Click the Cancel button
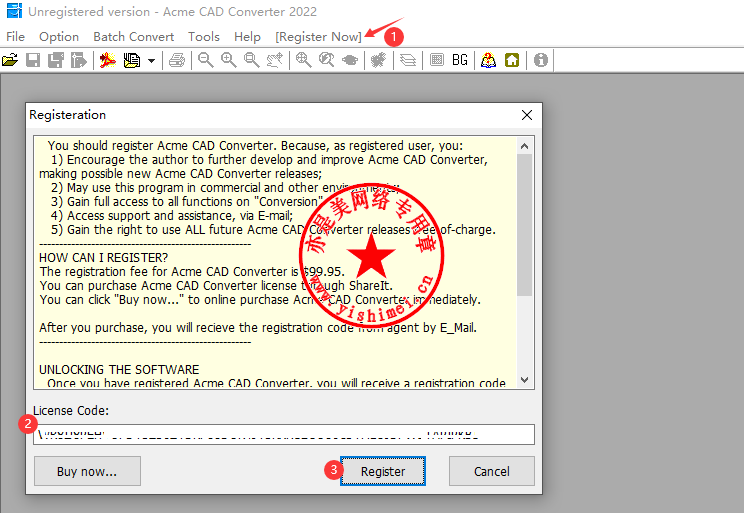 coord(492,471)
